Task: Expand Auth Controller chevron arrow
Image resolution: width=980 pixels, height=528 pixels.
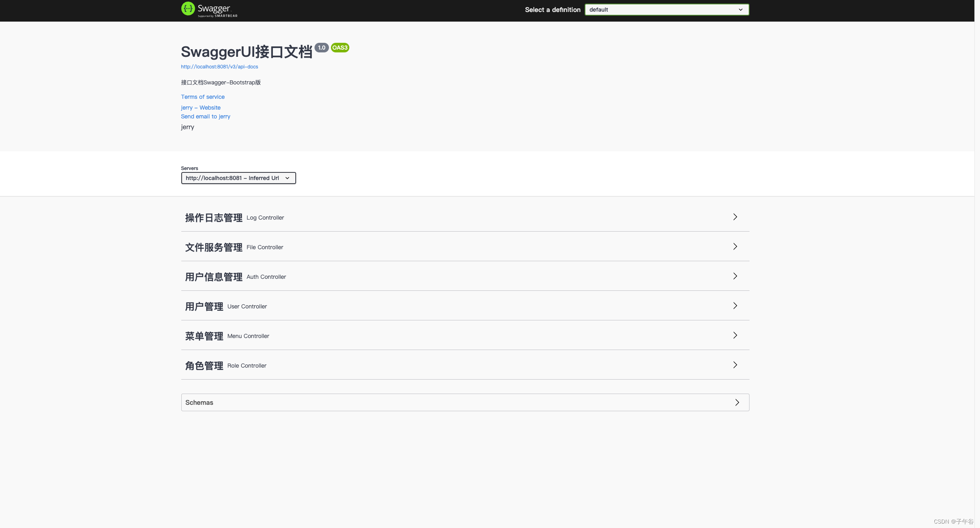Action: click(x=735, y=276)
